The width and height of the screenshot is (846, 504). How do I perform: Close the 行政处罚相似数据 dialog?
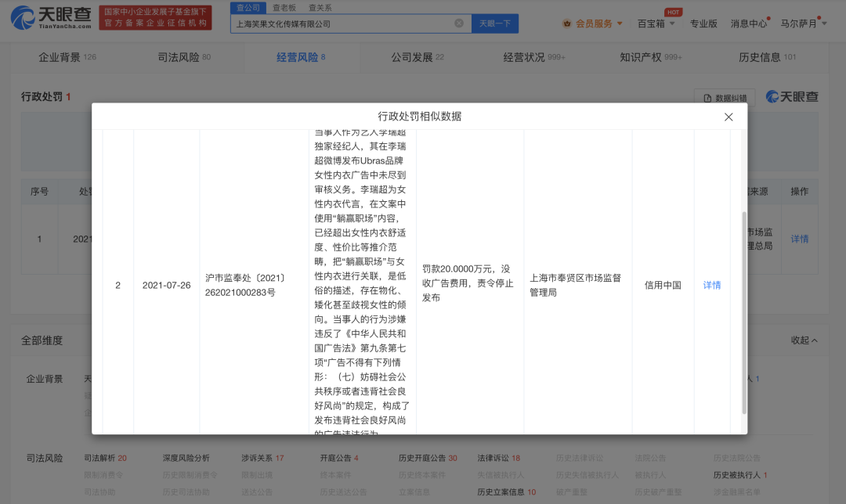coord(728,117)
